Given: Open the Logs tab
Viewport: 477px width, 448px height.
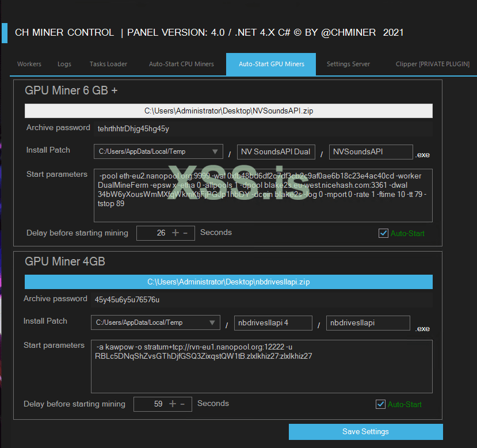Looking at the screenshot, I should [x=64, y=64].
